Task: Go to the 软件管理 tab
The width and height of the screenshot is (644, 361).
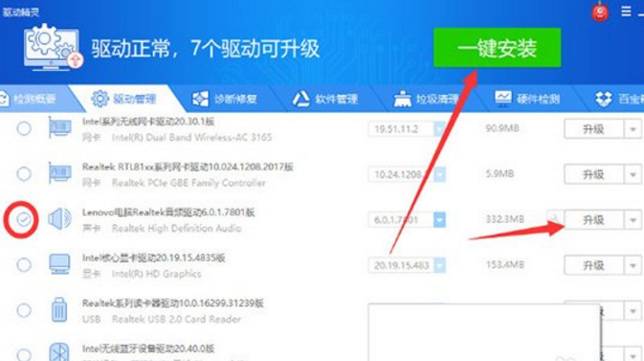Action: (x=325, y=99)
